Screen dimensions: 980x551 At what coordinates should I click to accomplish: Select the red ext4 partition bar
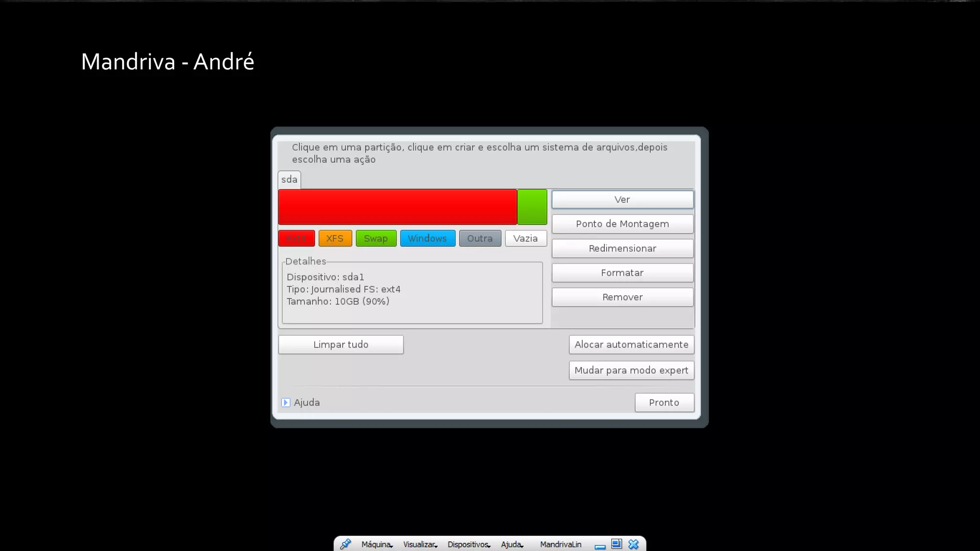(x=397, y=207)
